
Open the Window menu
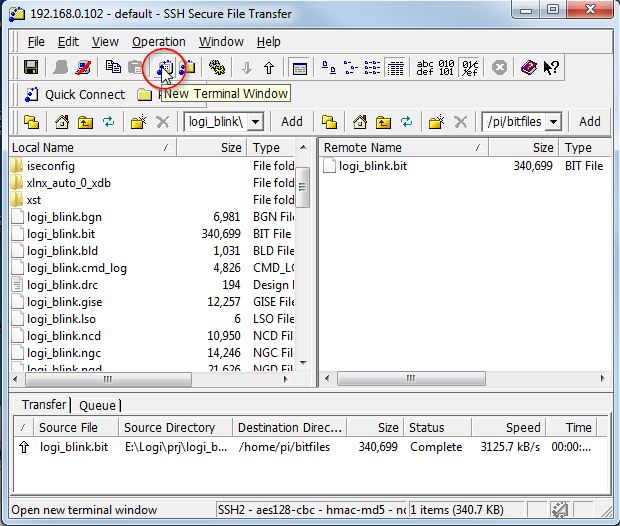[x=221, y=42]
